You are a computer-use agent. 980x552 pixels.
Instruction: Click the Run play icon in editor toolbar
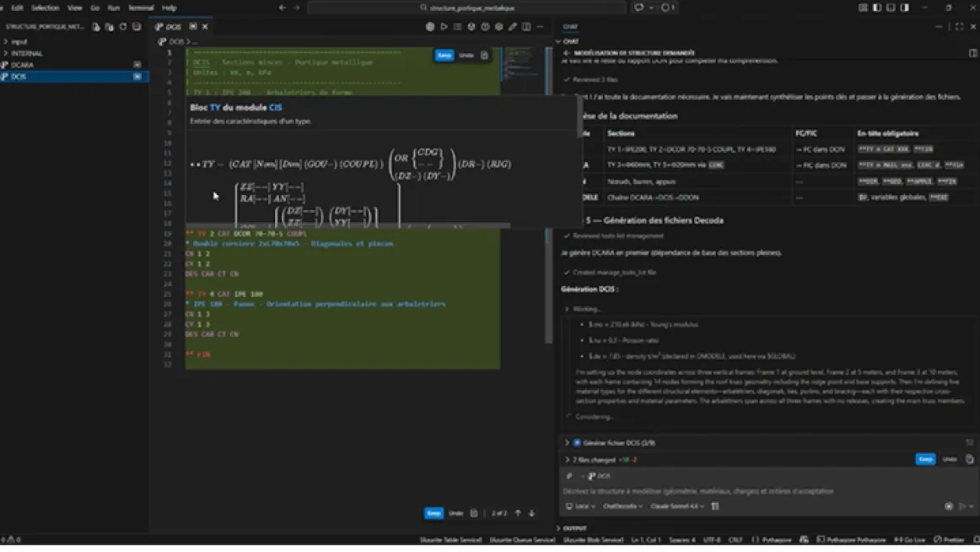(x=444, y=27)
